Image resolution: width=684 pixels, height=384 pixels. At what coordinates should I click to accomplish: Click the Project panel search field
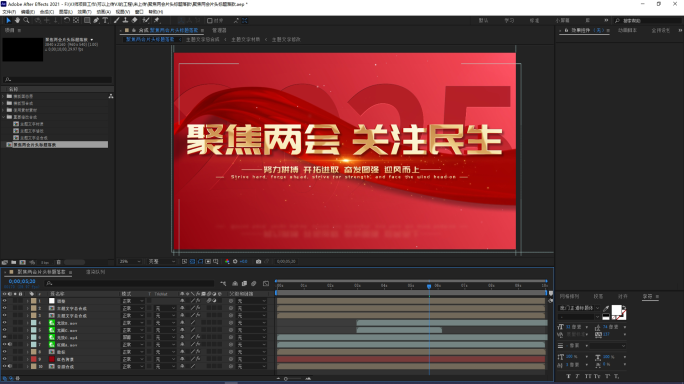click(58, 80)
